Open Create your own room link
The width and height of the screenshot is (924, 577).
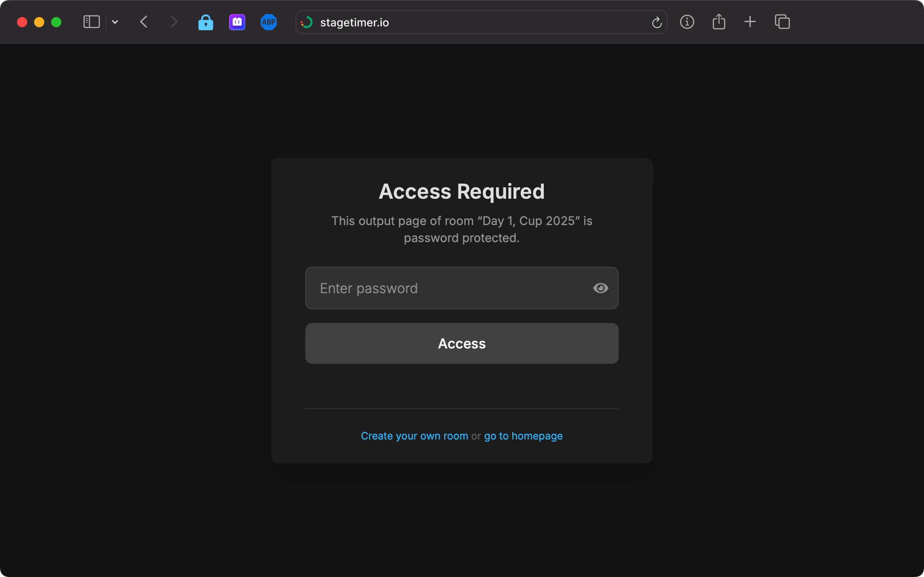(414, 436)
